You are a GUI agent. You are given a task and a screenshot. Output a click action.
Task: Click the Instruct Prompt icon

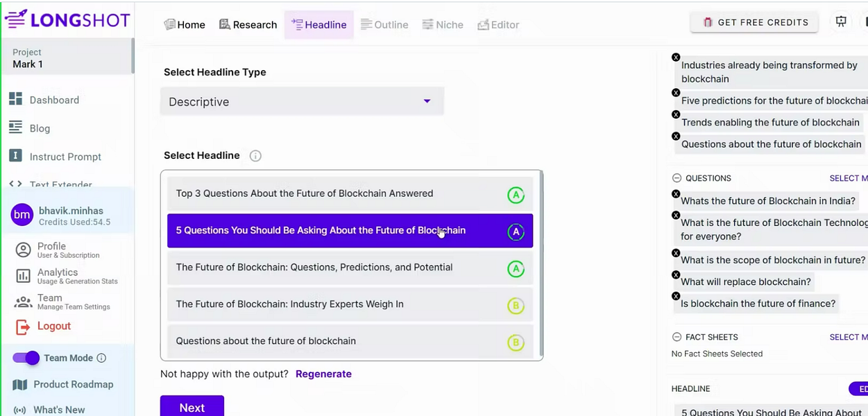pyautogui.click(x=15, y=156)
